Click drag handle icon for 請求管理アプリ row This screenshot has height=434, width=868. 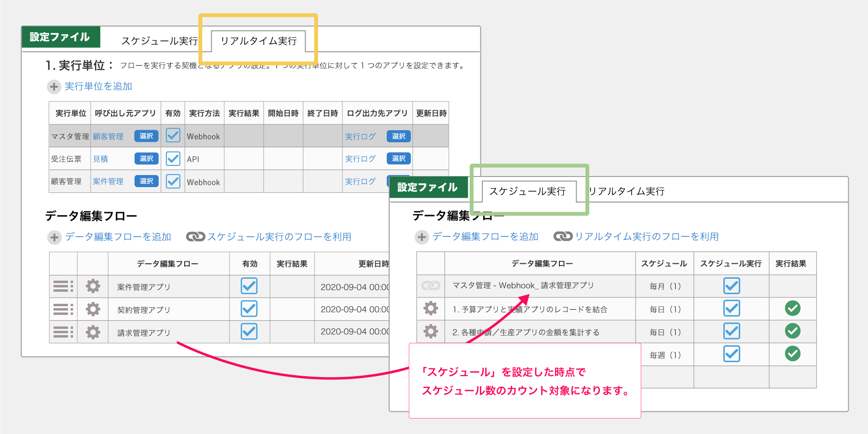(63, 332)
